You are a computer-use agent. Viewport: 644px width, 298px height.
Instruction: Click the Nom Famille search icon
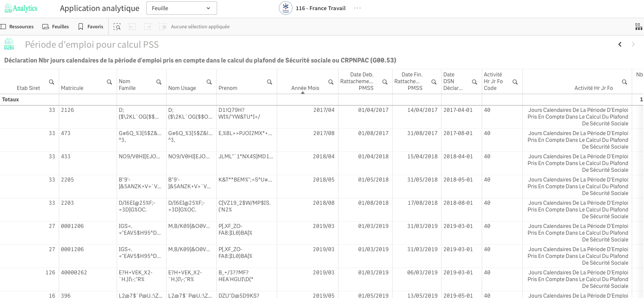(x=159, y=82)
